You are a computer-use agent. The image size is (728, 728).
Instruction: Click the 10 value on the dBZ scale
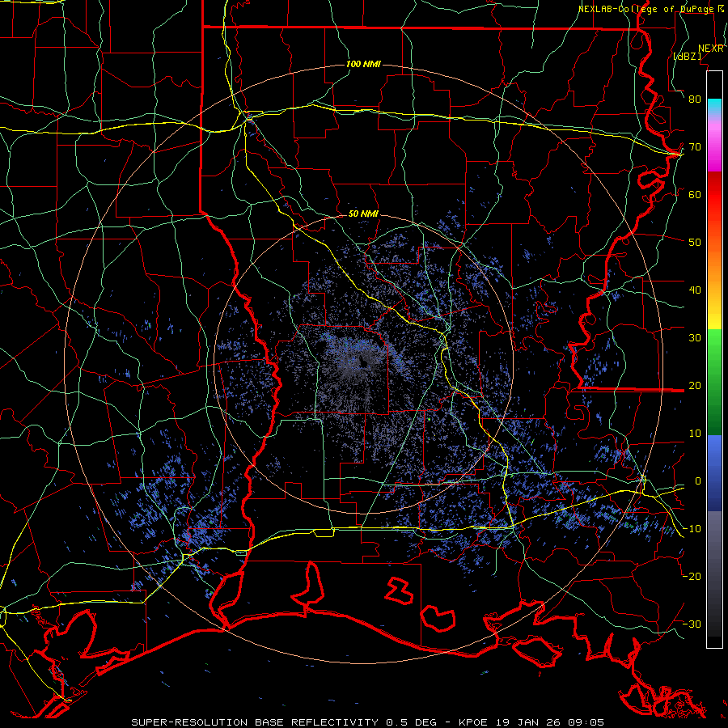(x=695, y=434)
